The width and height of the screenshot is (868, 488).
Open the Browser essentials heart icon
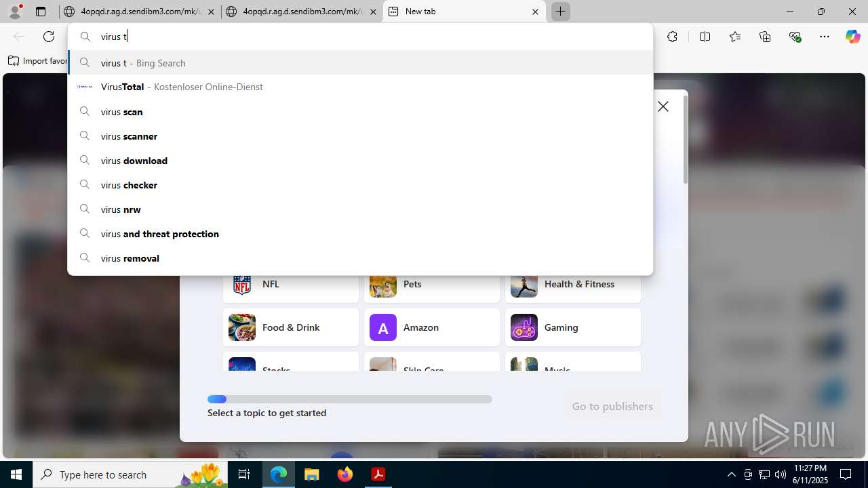pos(795,37)
